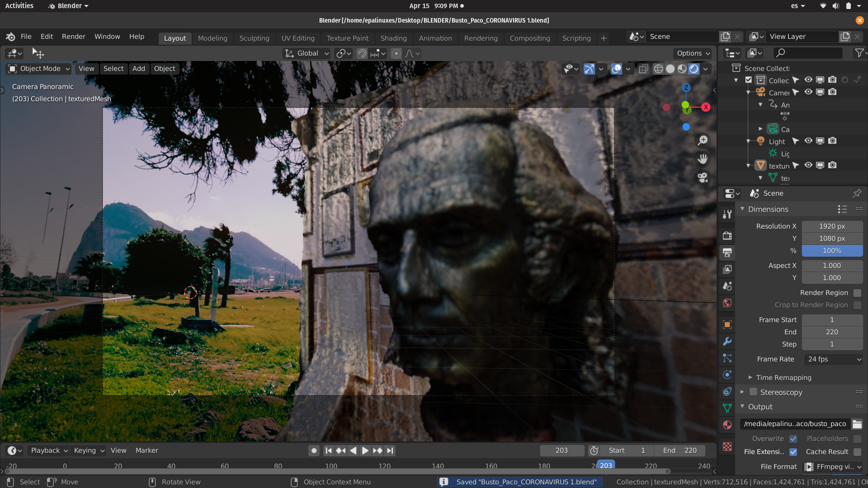Expand the Stereoscopy section

pos(743,392)
